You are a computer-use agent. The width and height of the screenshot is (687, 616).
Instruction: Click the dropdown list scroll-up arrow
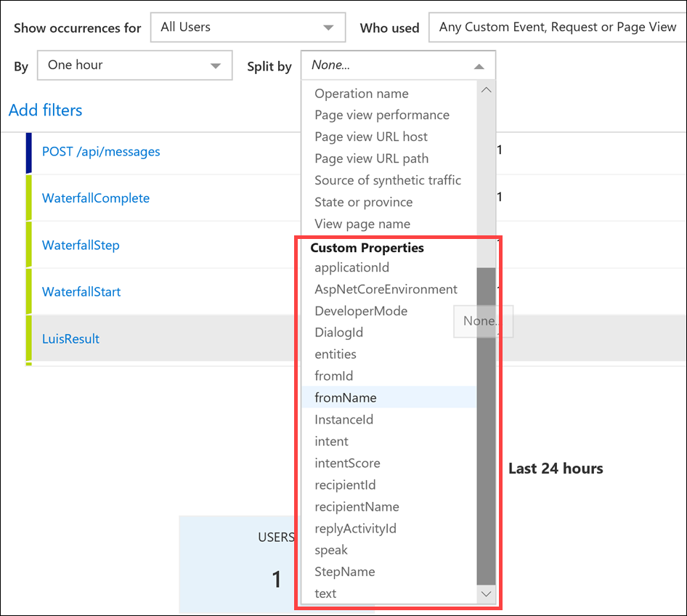[487, 90]
